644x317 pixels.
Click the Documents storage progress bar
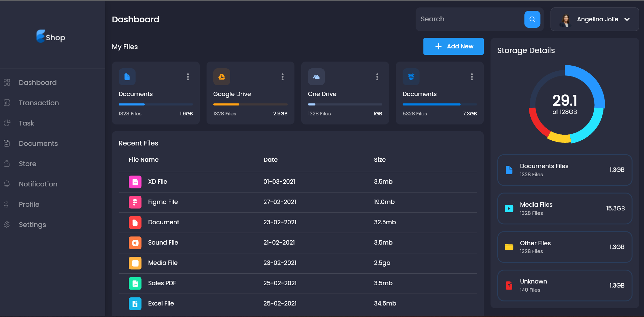pyautogui.click(x=156, y=104)
